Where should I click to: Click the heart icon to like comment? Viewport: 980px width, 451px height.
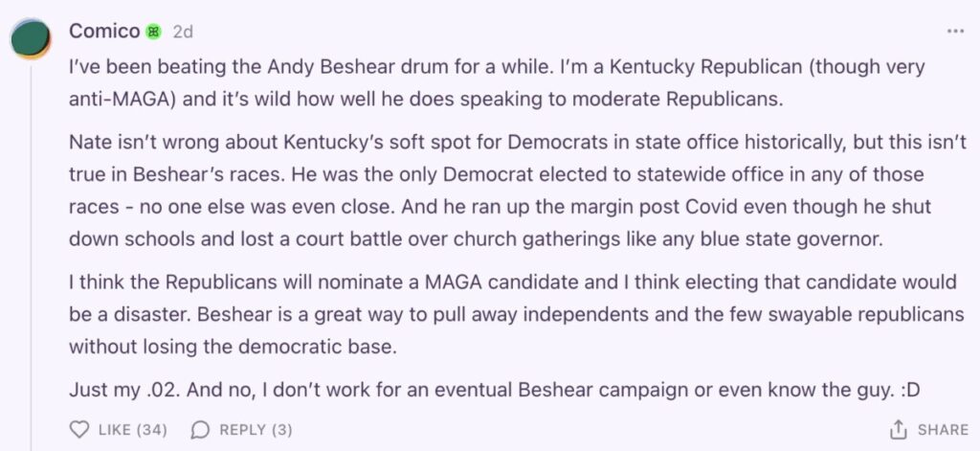[x=80, y=430]
